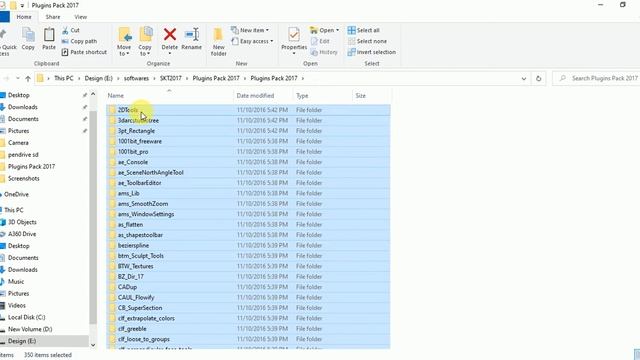This screenshot has height=360, width=640.
Task: Switch to the Share ribbon tab
Action: tap(53, 17)
